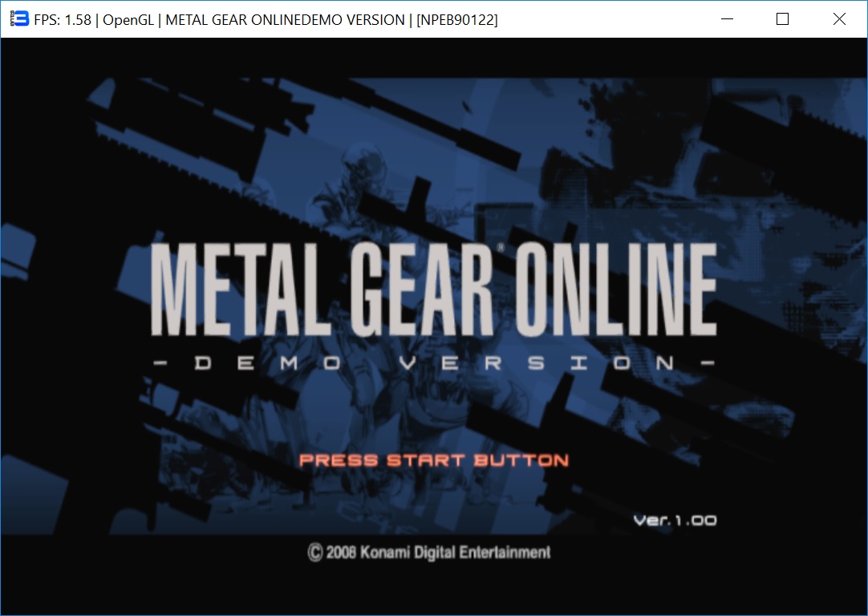
Task: Click the Ver. 1.00 label
Action: tap(675, 521)
